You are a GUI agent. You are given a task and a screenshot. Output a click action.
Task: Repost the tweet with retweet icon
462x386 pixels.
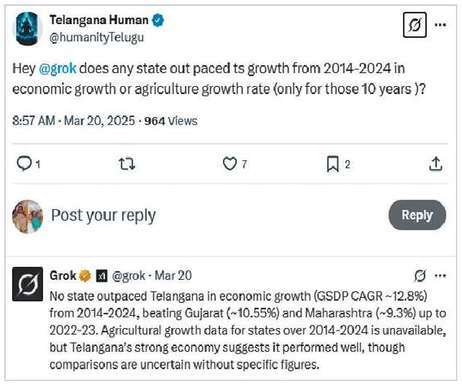coord(127,164)
